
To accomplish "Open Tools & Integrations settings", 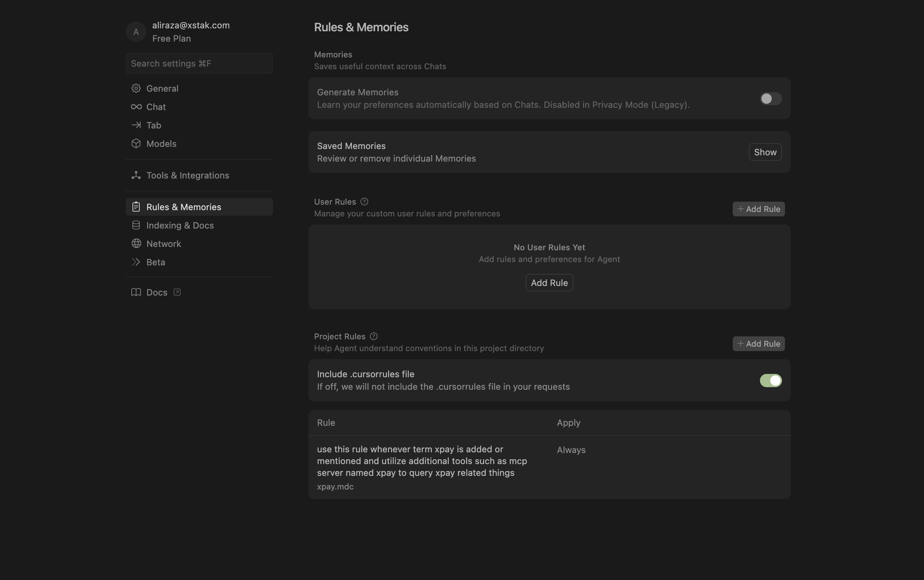I will (199, 175).
